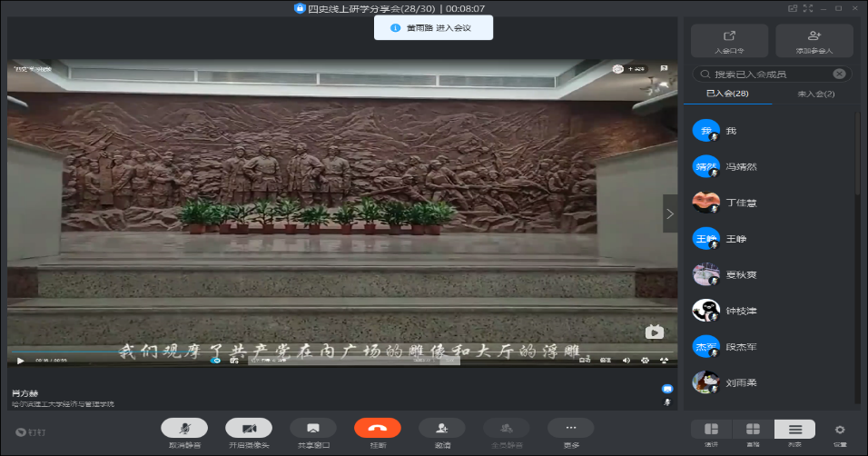
Task: Click the video progress bar in the player
Action: 341,352
